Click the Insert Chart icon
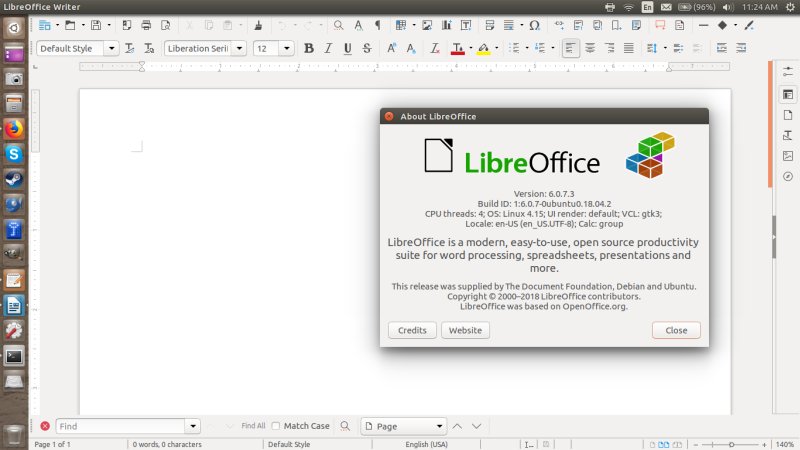 pos(446,25)
